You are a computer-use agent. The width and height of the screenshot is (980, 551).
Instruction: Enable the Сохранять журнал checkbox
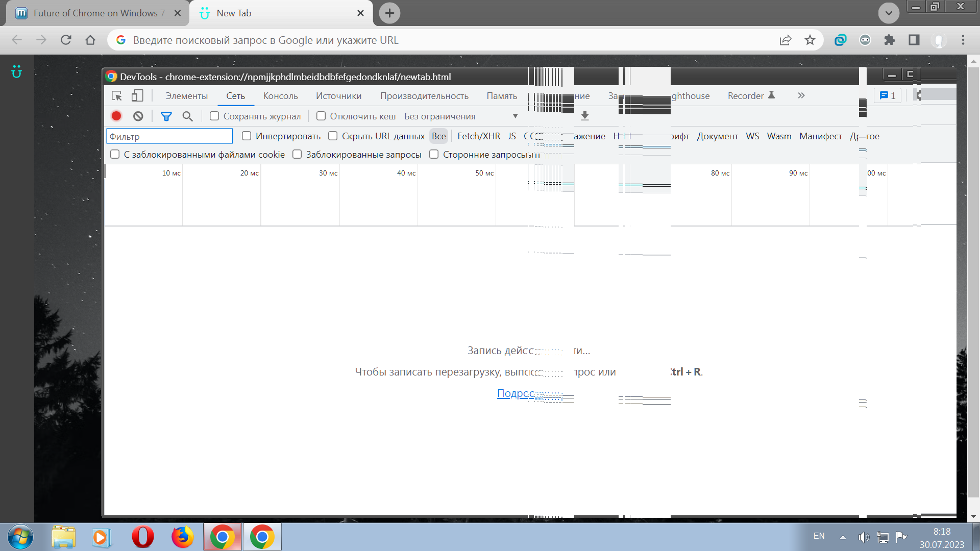(x=214, y=116)
